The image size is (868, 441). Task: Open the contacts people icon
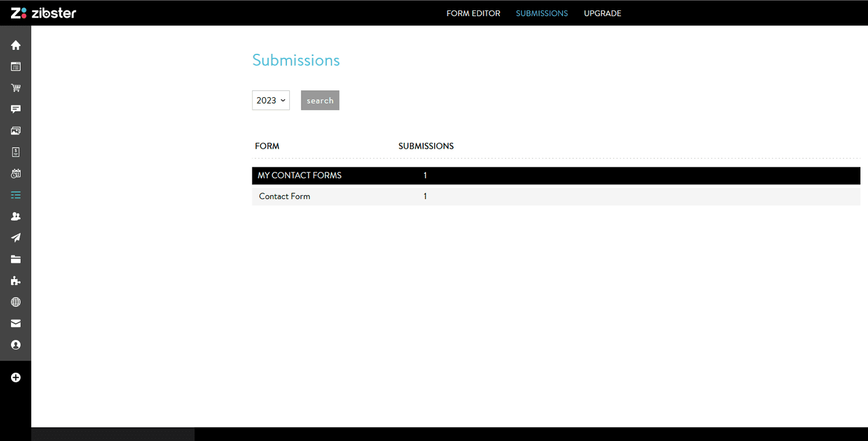(16, 216)
